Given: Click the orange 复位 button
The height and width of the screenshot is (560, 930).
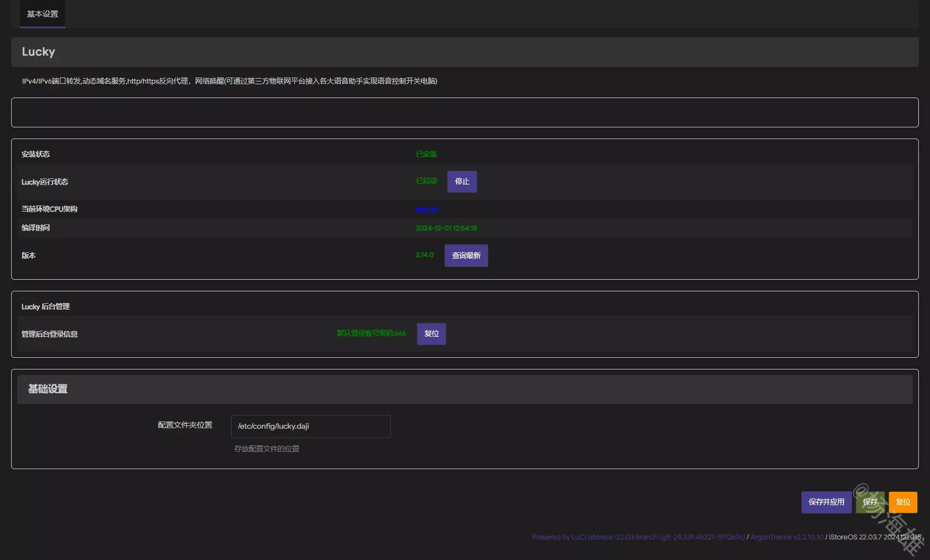Looking at the screenshot, I should click(903, 502).
